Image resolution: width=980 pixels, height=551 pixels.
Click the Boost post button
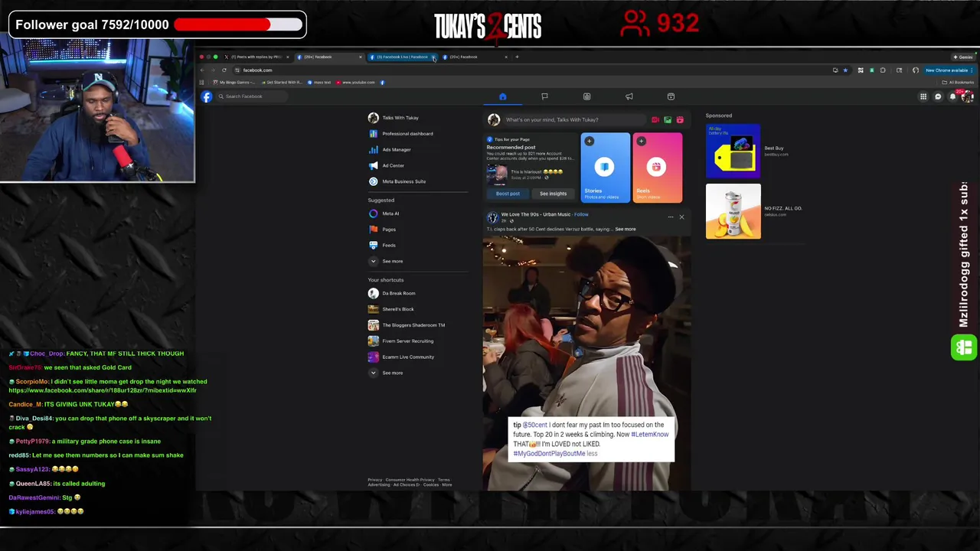(508, 194)
